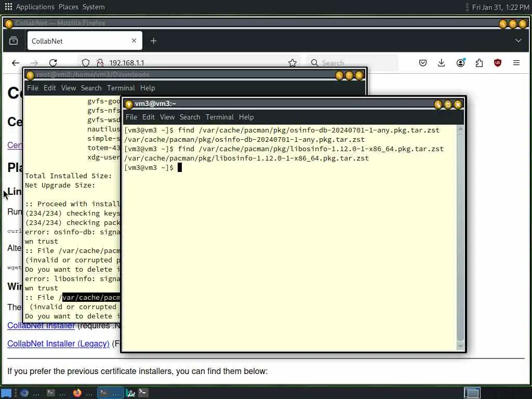
Task: Open the Search menu in vm3@vm3 terminal
Action: (190, 117)
